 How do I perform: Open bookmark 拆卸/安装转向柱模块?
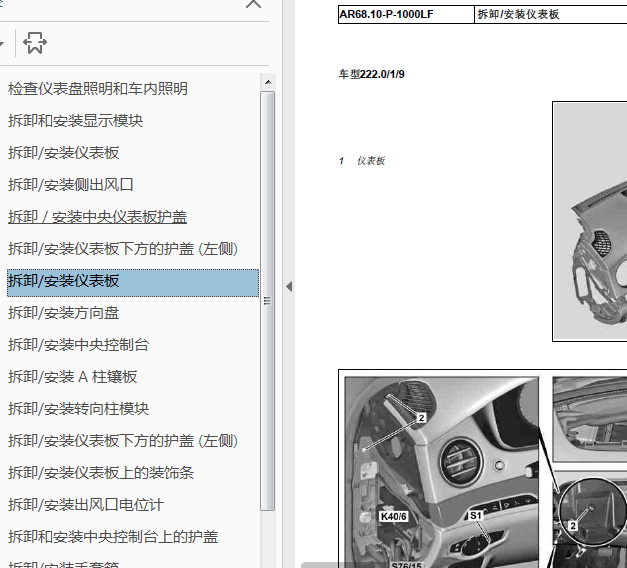79,408
